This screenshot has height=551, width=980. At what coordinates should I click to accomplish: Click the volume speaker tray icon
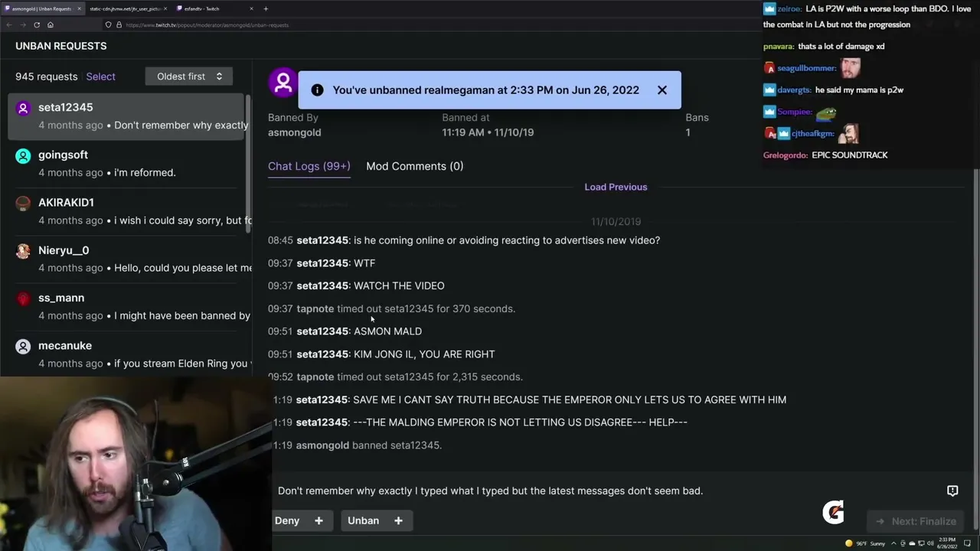point(931,543)
